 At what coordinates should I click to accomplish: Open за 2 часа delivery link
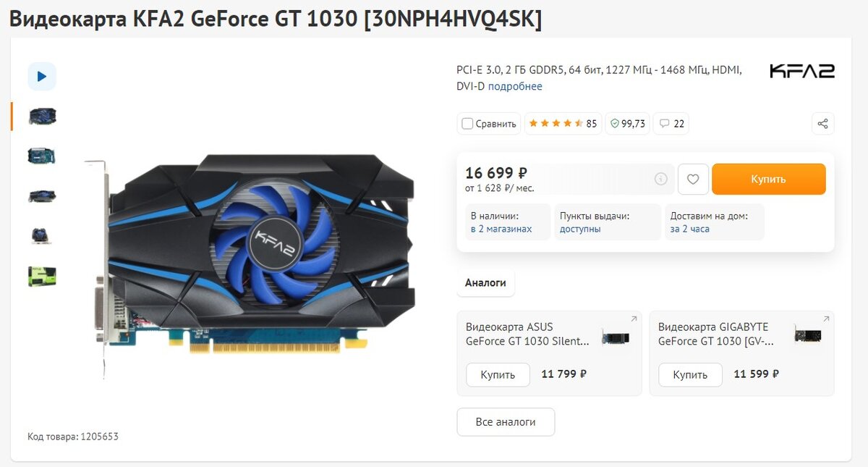(x=690, y=229)
